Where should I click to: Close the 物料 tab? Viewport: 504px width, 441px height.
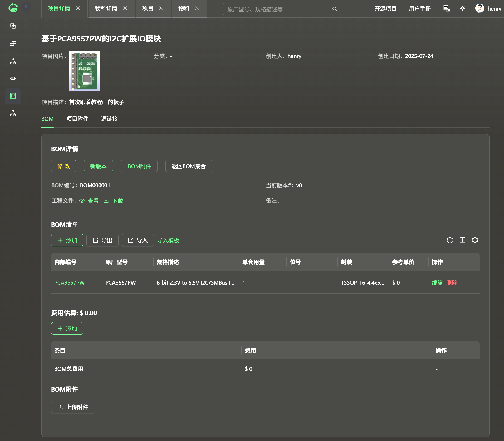[197, 8]
